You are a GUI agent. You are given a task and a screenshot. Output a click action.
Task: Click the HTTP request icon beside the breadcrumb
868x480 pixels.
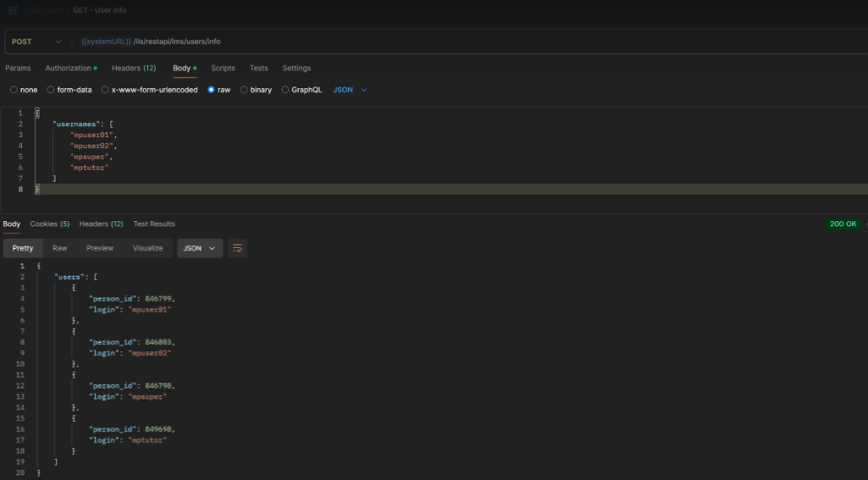pos(13,9)
